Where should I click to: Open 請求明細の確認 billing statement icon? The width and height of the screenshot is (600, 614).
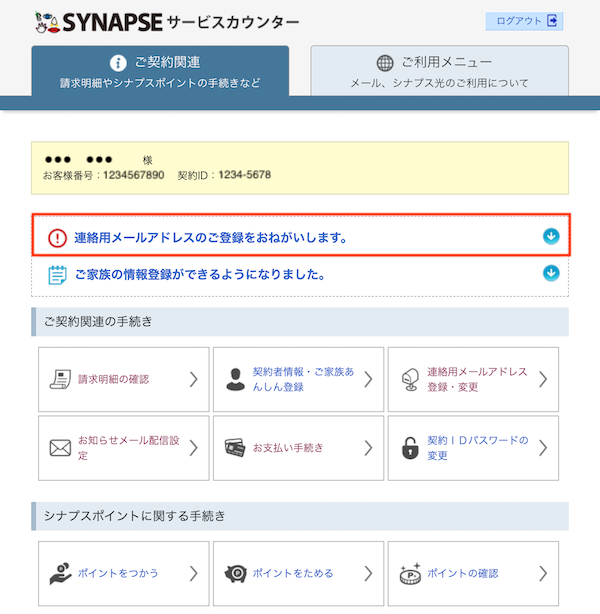pyautogui.click(x=62, y=379)
